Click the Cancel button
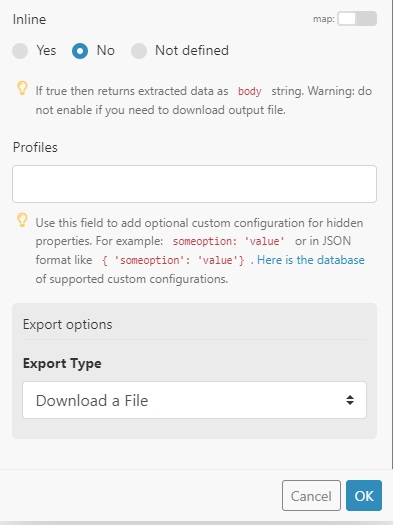This screenshot has width=393, height=525. point(311,496)
